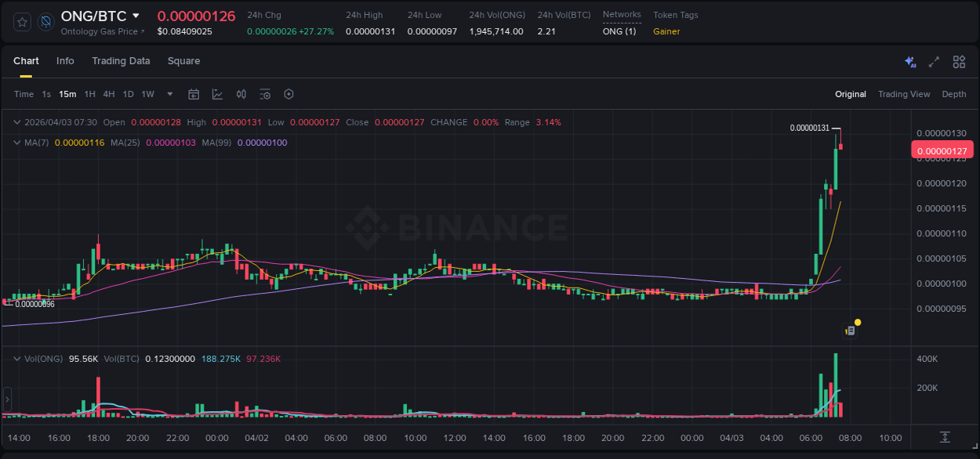Select the line chart style icon

coord(217,94)
